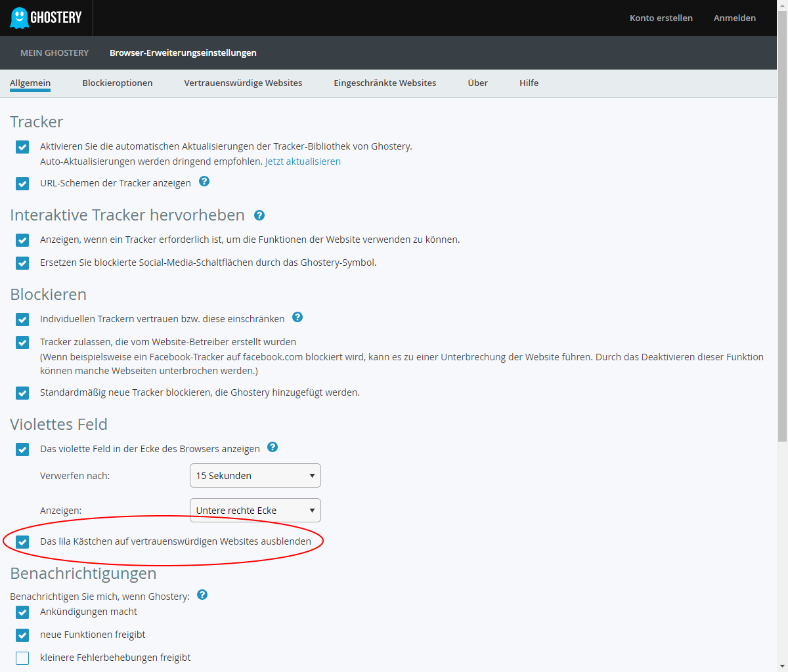Switch to the Über tab
This screenshot has height=672, width=788.
(x=478, y=83)
